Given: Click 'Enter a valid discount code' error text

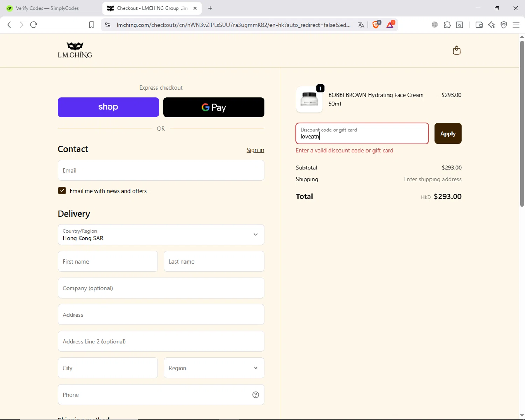Looking at the screenshot, I should coord(344,150).
